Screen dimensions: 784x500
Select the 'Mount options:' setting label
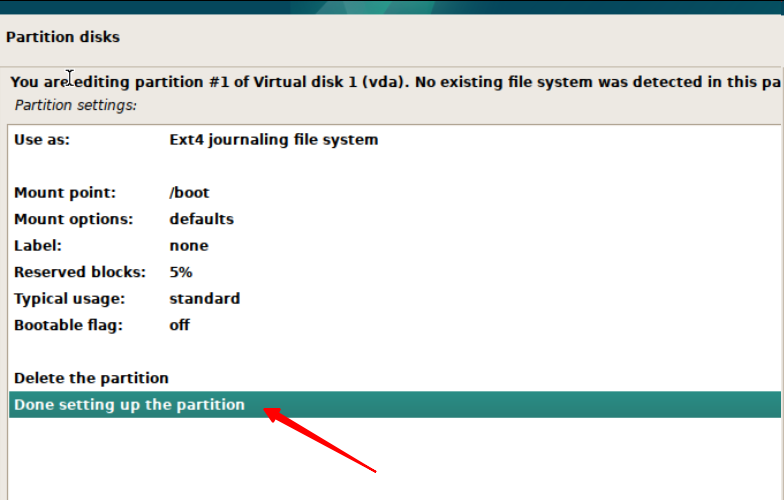(x=74, y=218)
